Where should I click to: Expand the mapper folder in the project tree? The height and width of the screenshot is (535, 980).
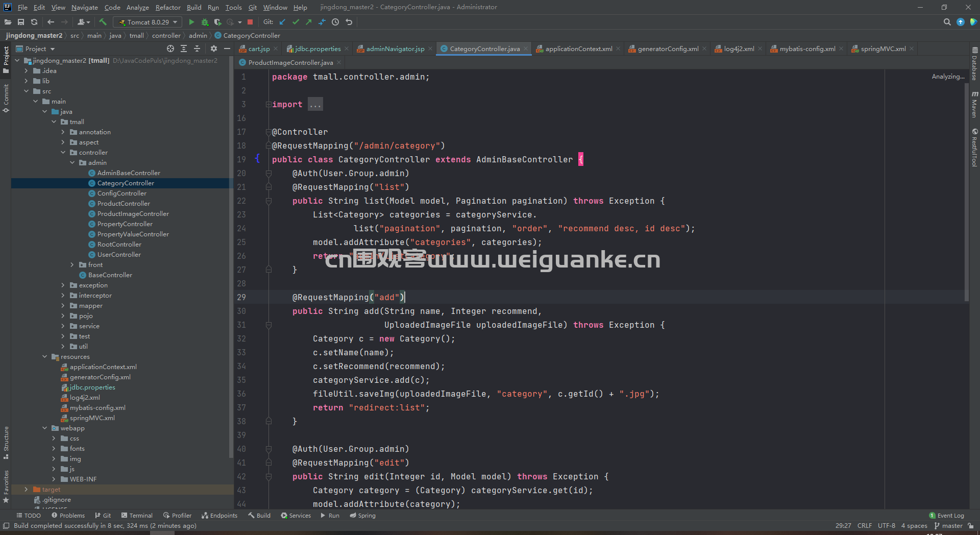pyautogui.click(x=63, y=306)
